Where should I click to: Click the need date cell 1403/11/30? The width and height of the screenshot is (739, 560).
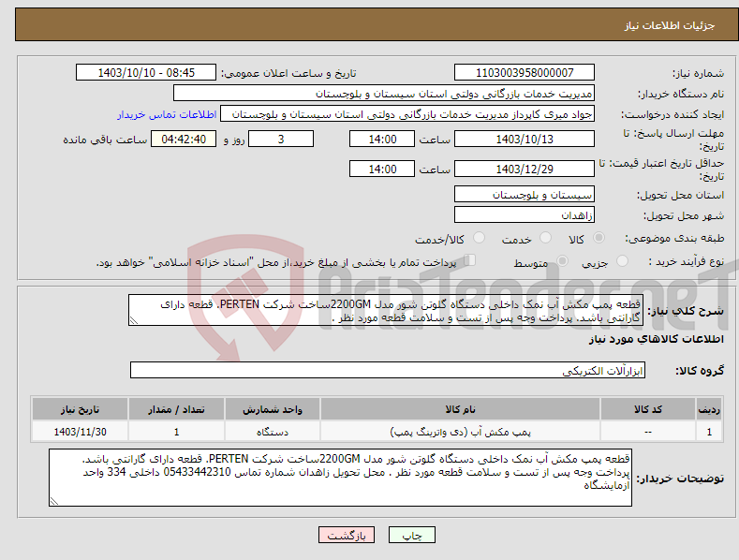point(80,432)
